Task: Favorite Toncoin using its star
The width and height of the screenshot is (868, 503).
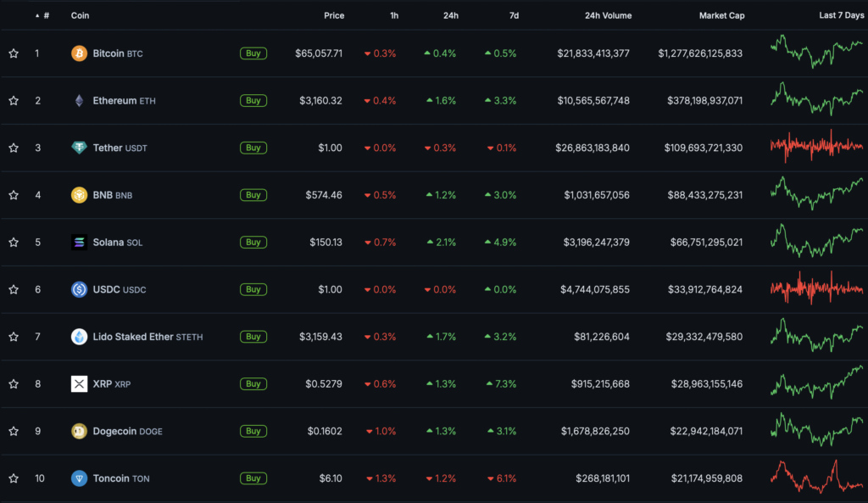Action: tap(14, 478)
